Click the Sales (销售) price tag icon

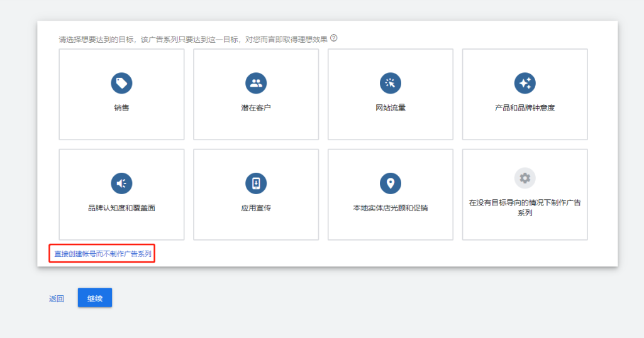(x=121, y=83)
